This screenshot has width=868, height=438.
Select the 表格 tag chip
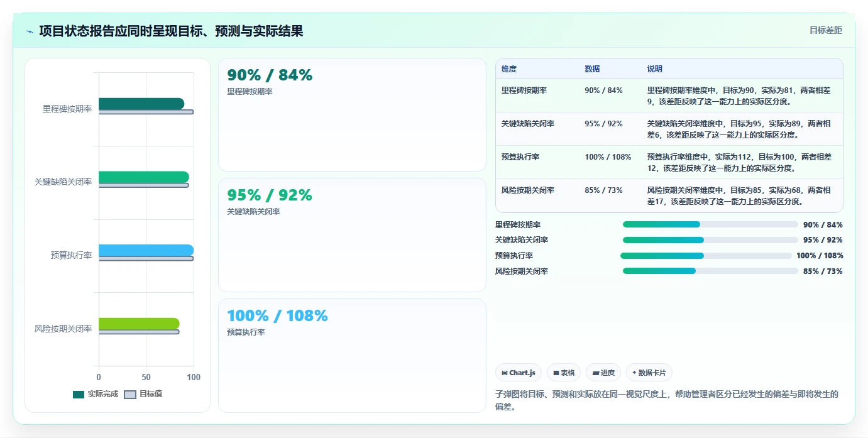point(564,373)
